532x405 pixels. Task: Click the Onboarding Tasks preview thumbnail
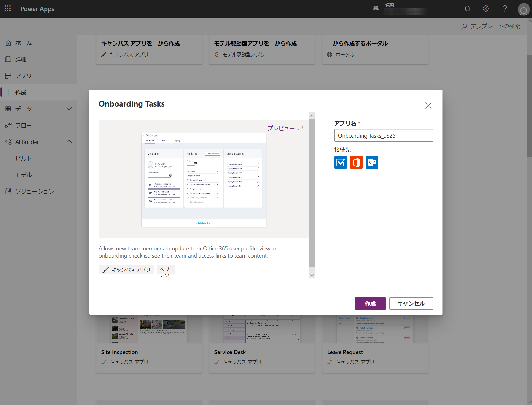204,179
